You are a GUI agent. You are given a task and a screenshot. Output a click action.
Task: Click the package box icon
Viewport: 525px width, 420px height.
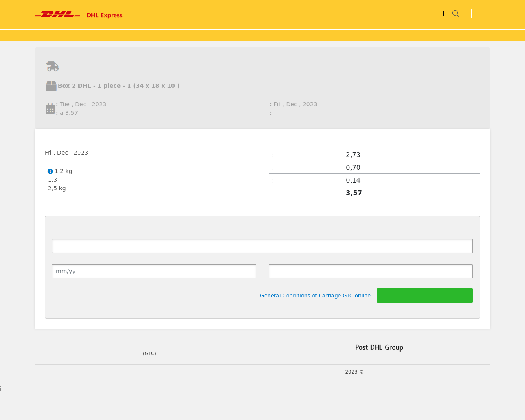point(51,86)
